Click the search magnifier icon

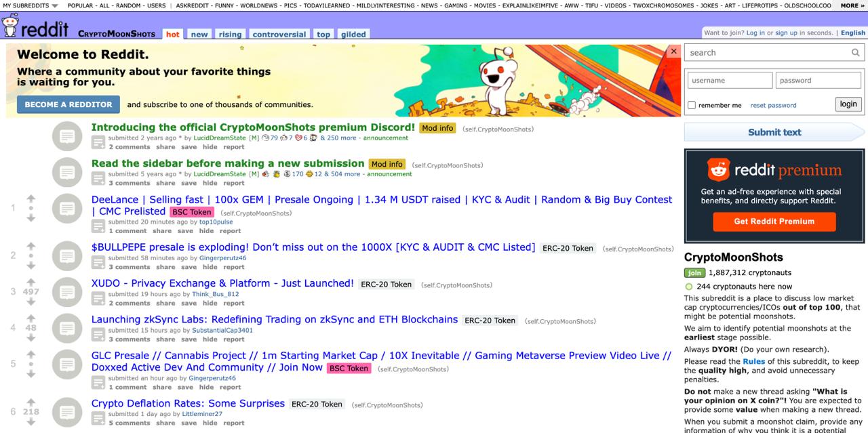pos(856,53)
